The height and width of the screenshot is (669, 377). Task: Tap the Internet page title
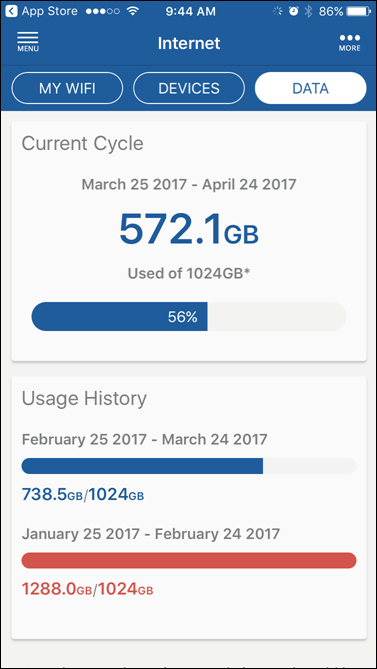[x=189, y=43]
